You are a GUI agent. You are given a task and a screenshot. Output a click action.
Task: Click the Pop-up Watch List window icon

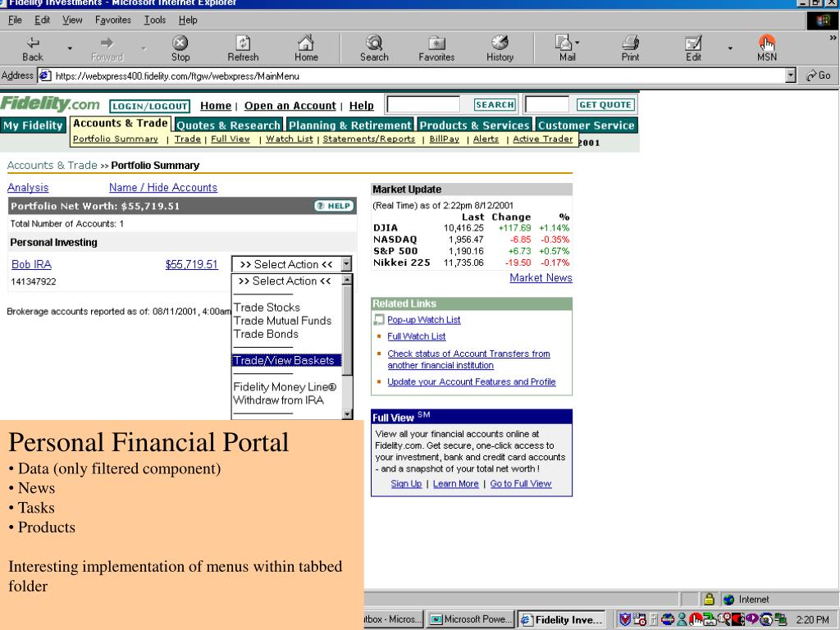tap(379, 320)
